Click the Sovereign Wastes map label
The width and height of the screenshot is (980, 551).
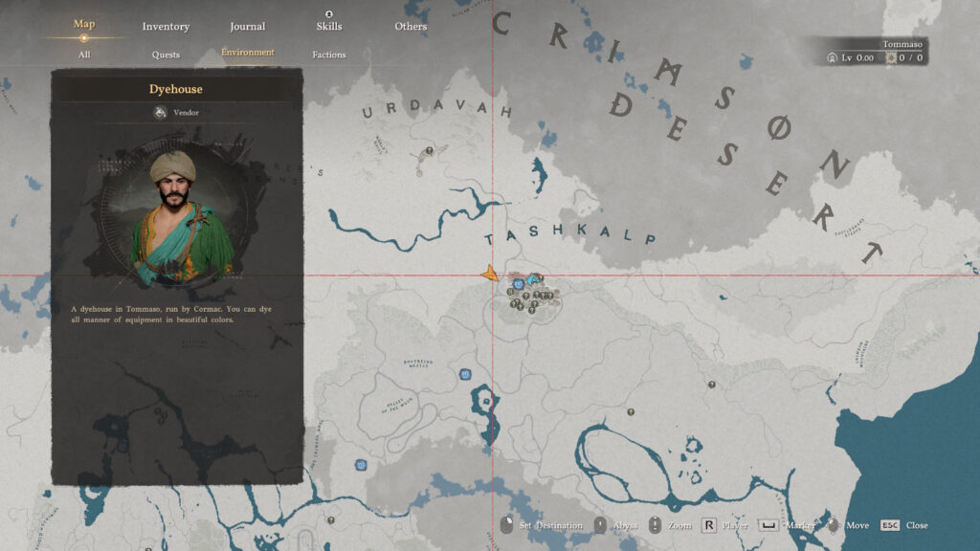click(417, 363)
